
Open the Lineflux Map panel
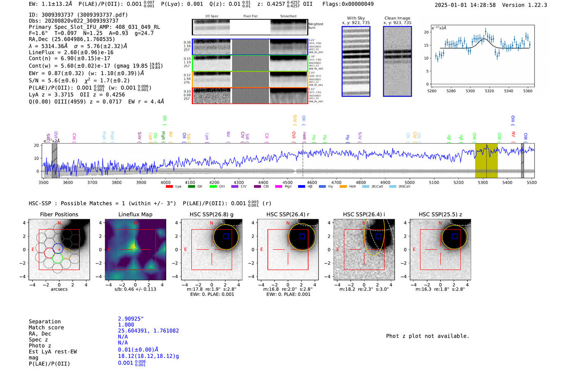pos(135,250)
